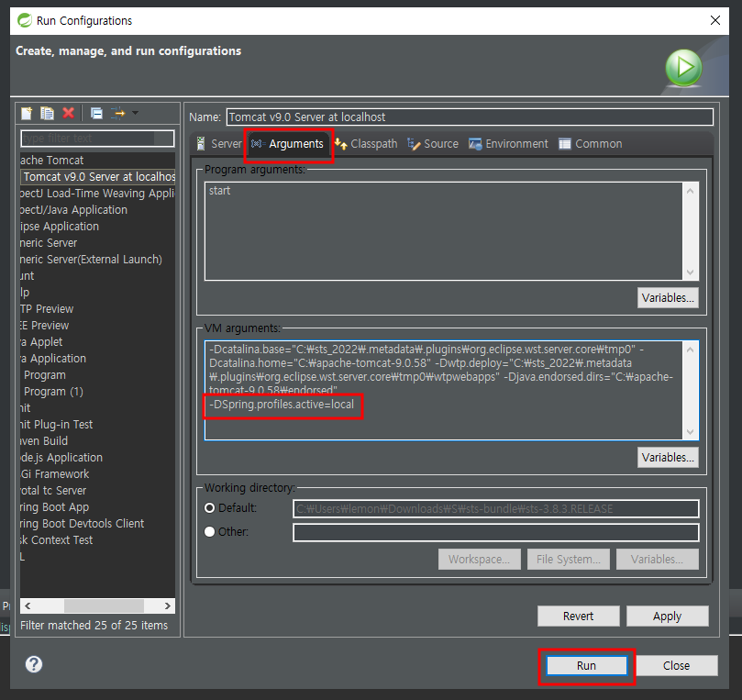Click the configuration list horizontal scrollbar thumb
Viewport: 742px width, 700px height.
[104, 606]
